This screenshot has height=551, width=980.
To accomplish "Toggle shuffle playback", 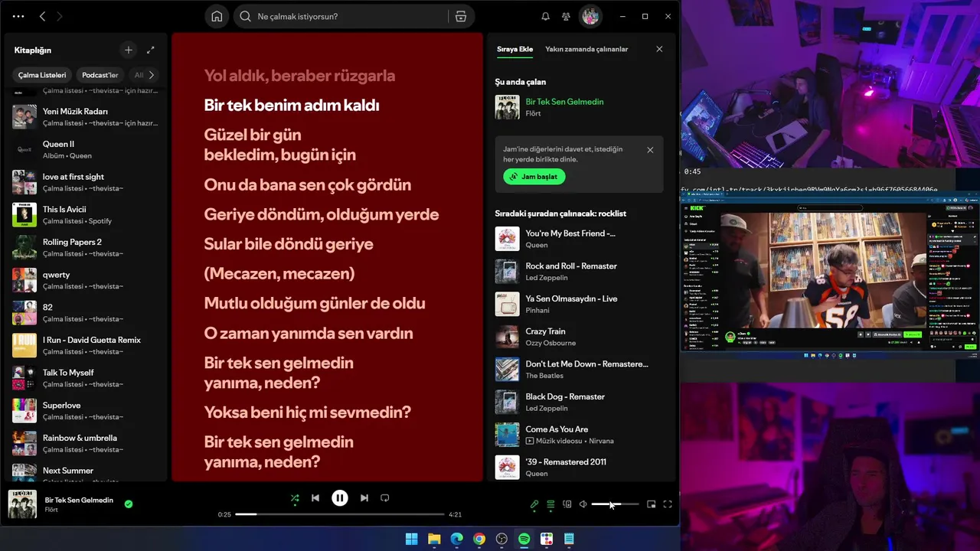I will pyautogui.click(x=295, y=498).
